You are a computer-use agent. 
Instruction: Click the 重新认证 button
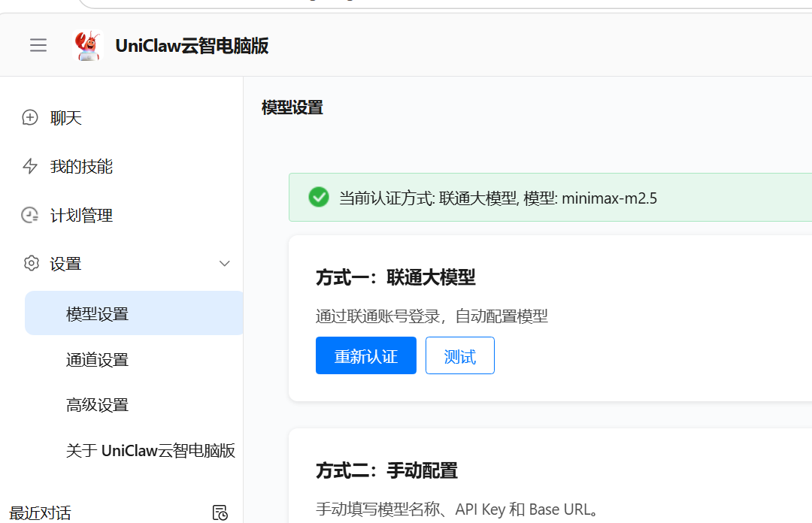coord(366,355)
